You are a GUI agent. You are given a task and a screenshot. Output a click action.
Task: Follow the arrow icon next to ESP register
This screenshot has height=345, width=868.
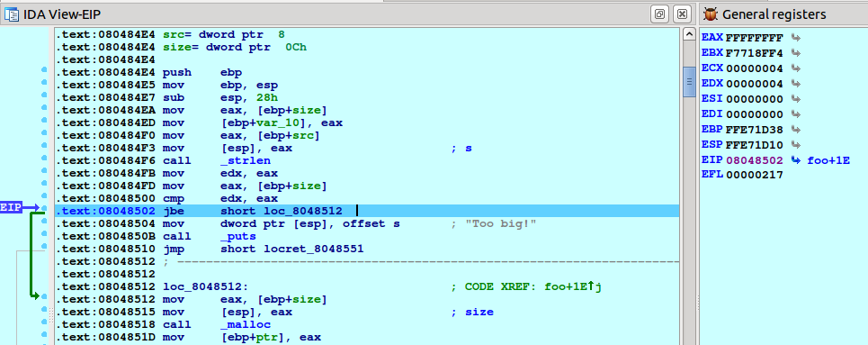point(796,145)
